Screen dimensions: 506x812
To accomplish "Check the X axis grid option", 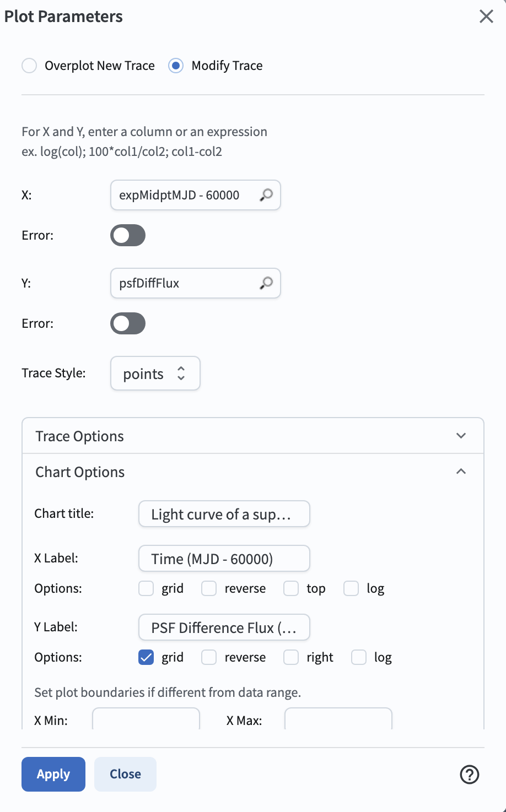I will pyautogui.click(x=146, y=588).
